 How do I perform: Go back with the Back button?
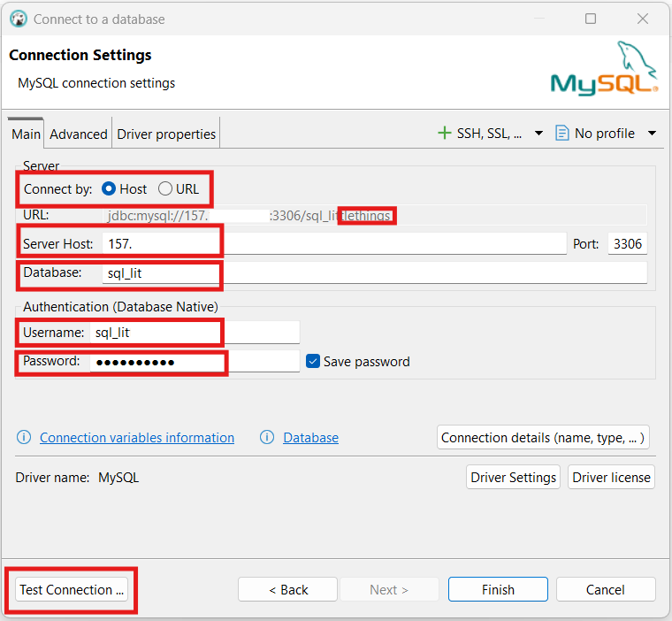pos(288,590)
